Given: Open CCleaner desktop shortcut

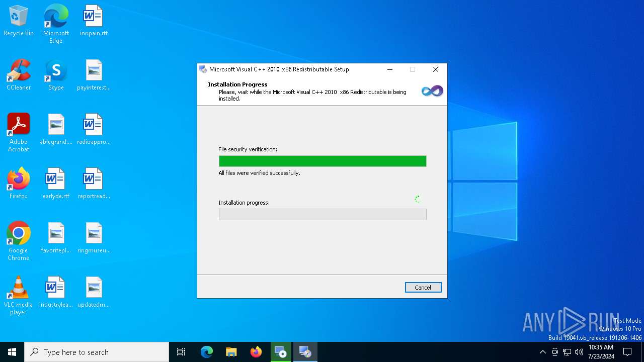Looking at the screenshot, I should pyautogui.click(x=19, y=75).
